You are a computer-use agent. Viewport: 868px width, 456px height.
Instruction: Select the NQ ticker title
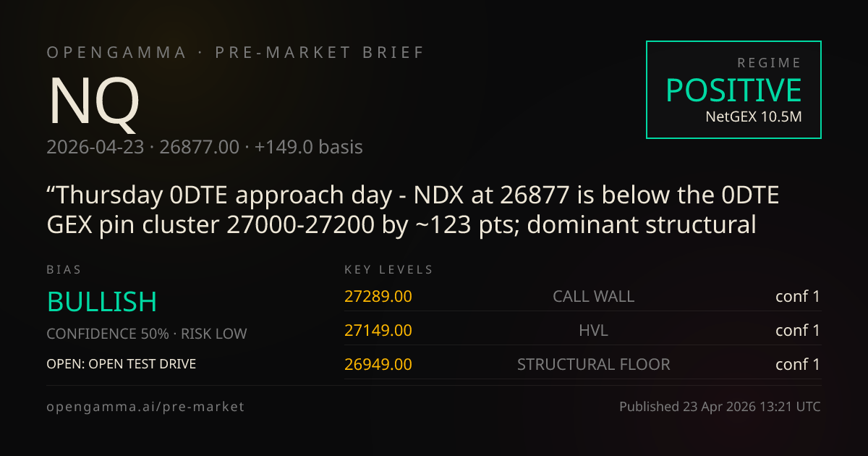[x=93, y=101]
